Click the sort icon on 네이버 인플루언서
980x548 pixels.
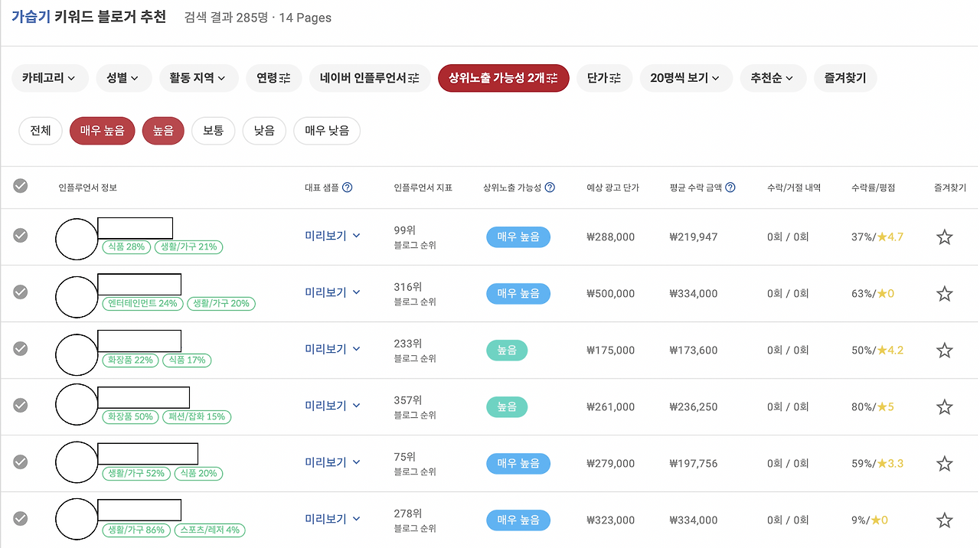point(413,78)
